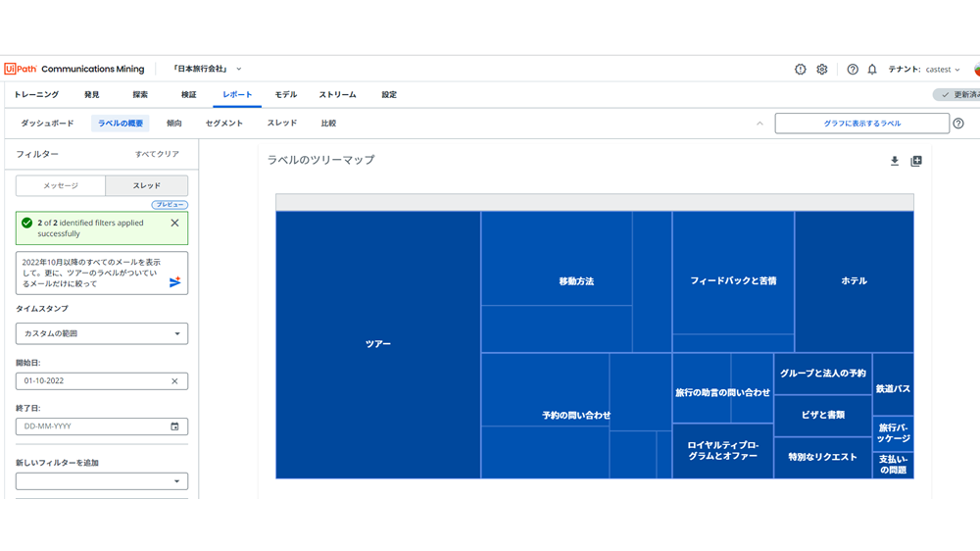
Task: Click the gray treemap header bar
Action: [595, 202]
